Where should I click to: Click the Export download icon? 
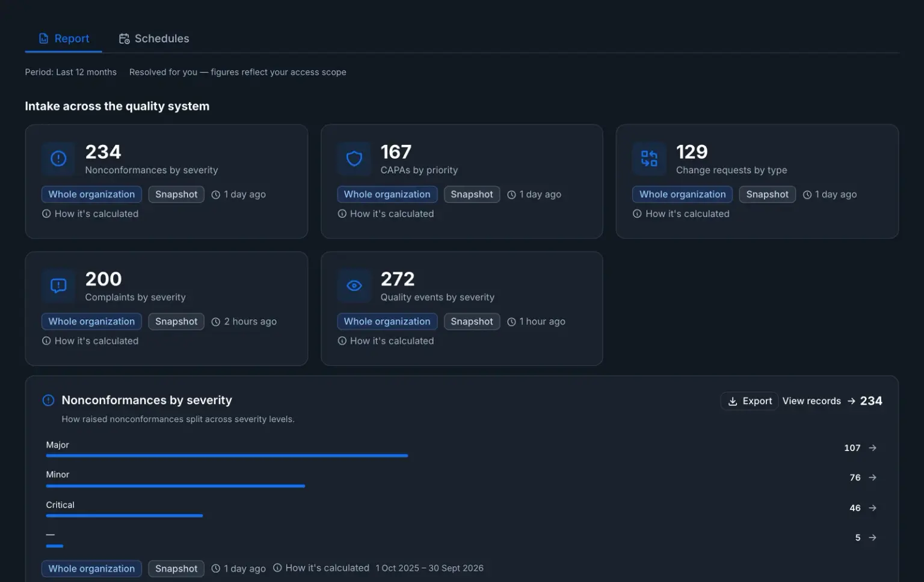(733, 401)
